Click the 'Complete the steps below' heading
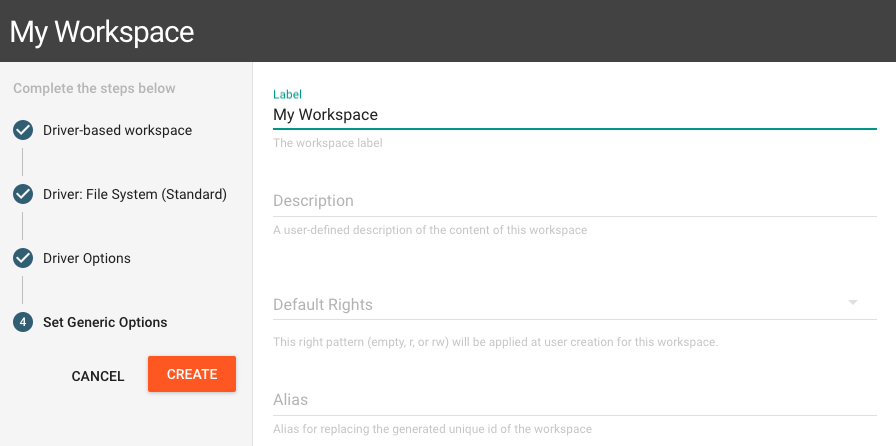Screen dimensions: 896x446 coord(94,89)
